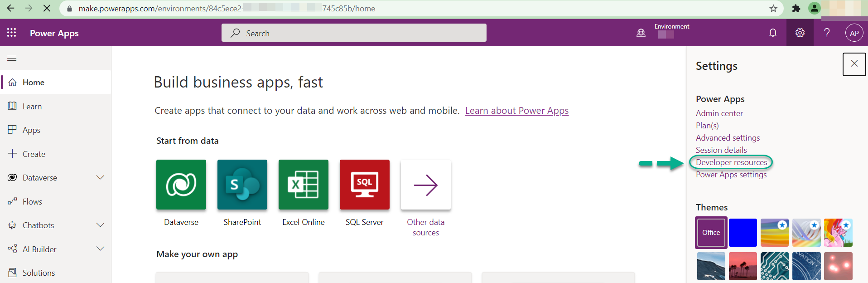The image size is (868, 283).
Task: Open the Environment picker icon
Action: point(641,33)
